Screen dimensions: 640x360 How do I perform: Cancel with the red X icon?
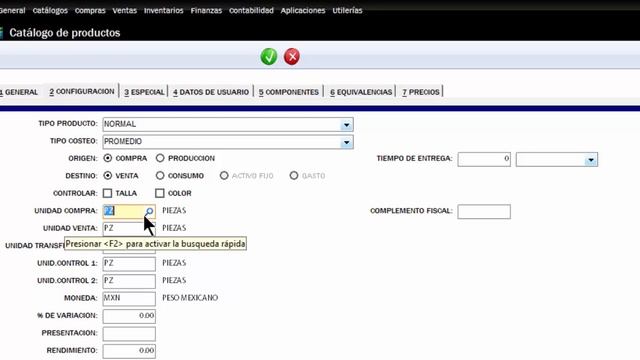[x=292, y=56]
